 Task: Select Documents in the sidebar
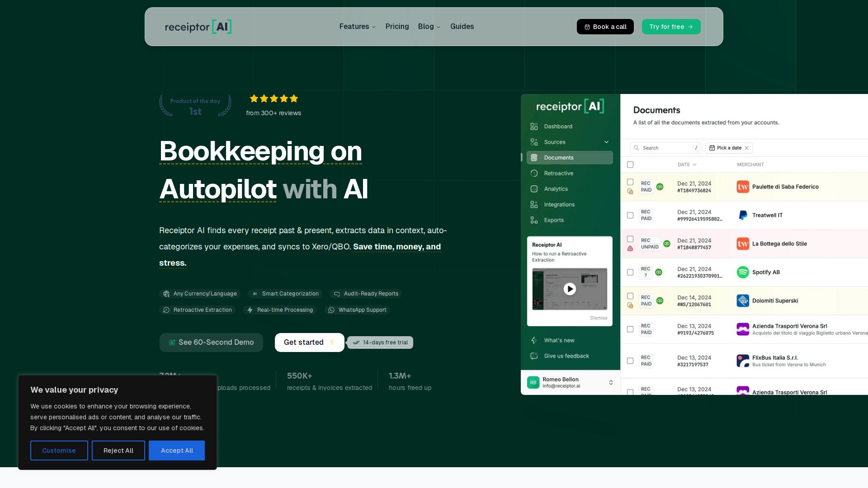[559, 157]
